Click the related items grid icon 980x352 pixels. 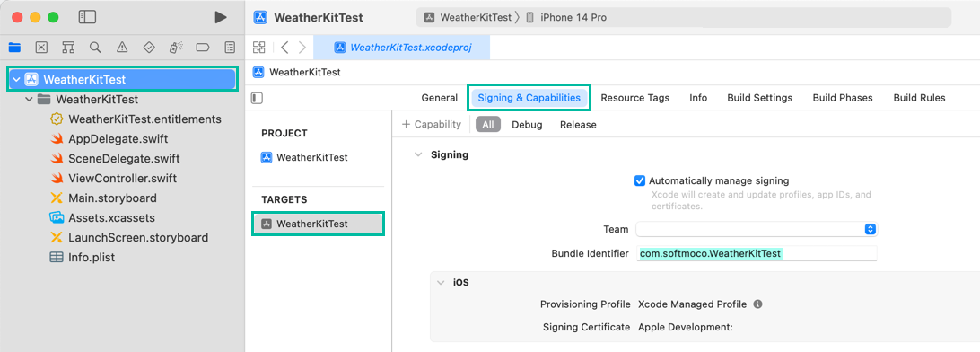pyautogui.click(x=258, y=47)
